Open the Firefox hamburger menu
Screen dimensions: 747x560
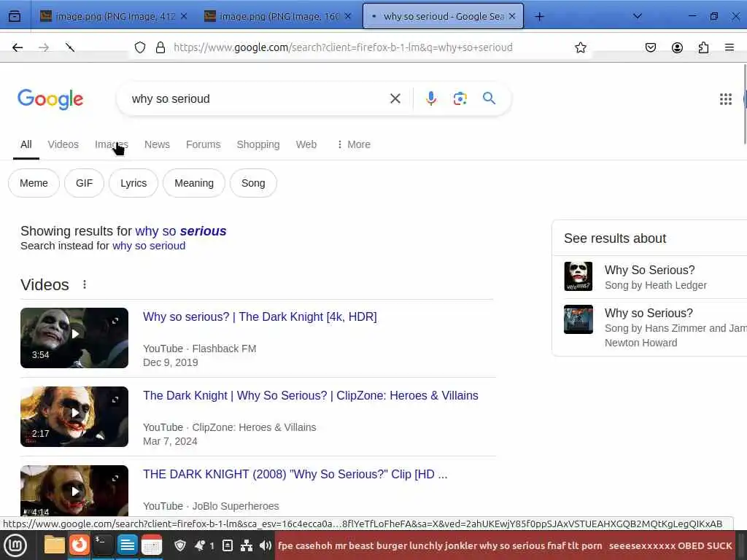(729, 47)
